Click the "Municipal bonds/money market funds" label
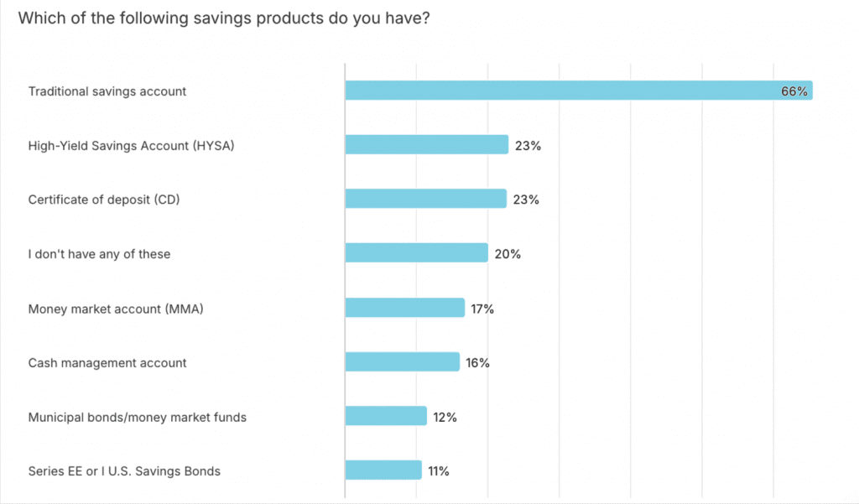The width and height of the screenshot is (859, 504). coord(138,417)
